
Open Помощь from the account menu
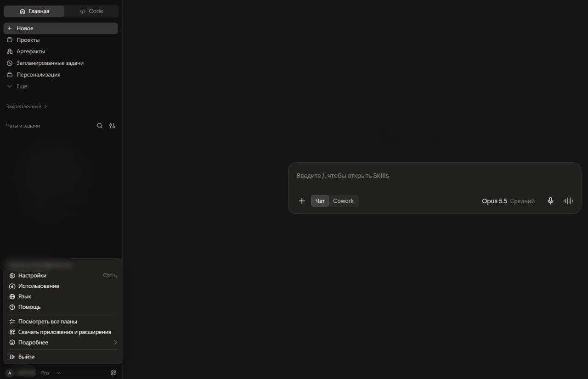(63, 307)
